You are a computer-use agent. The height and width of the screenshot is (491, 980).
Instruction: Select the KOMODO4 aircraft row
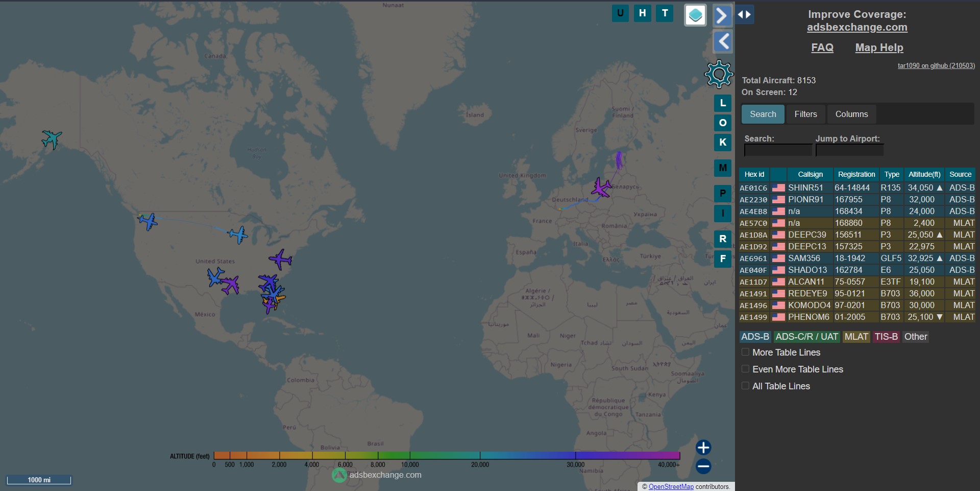(857, 305)
